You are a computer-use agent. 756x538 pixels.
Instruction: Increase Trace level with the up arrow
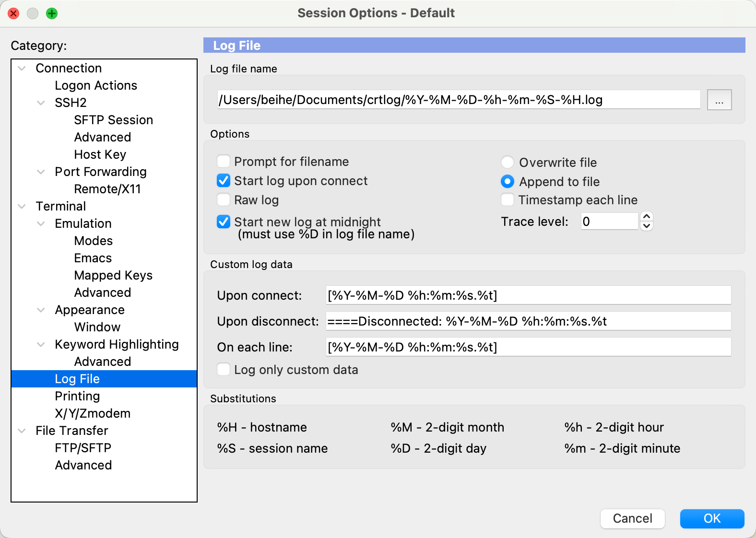point(647,217)
